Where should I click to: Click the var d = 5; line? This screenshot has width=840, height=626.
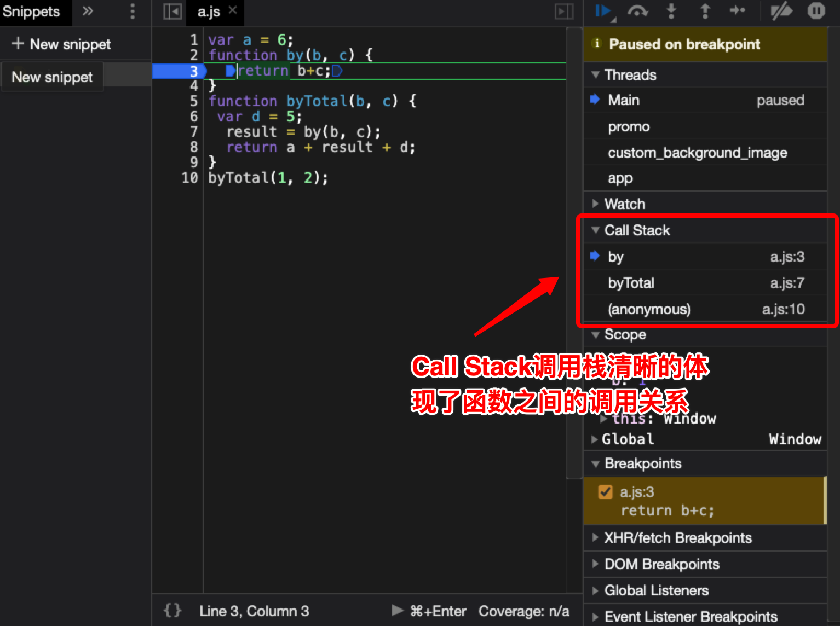tap(260, 117)
